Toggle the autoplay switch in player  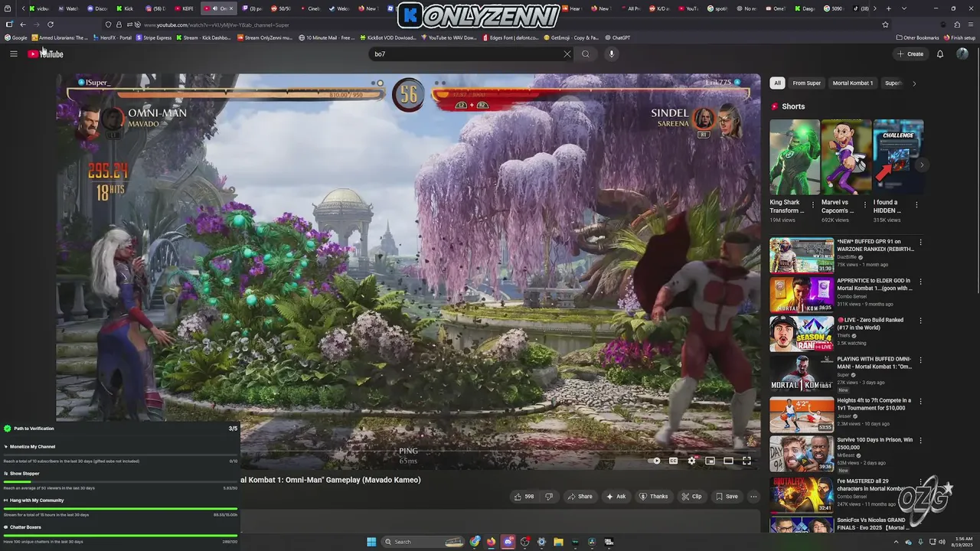(x=655, y=461)
